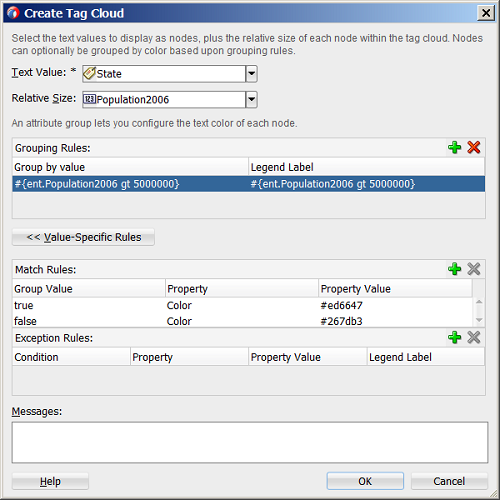Open Help for this dialog
The image size is (500, 500).
pyautogui.click(x=50, y=481)
